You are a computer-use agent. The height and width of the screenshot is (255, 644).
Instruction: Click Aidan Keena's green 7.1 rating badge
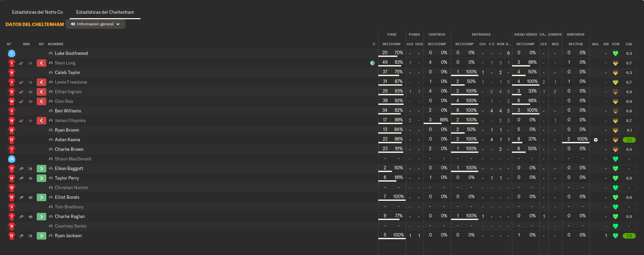point(629,140)
